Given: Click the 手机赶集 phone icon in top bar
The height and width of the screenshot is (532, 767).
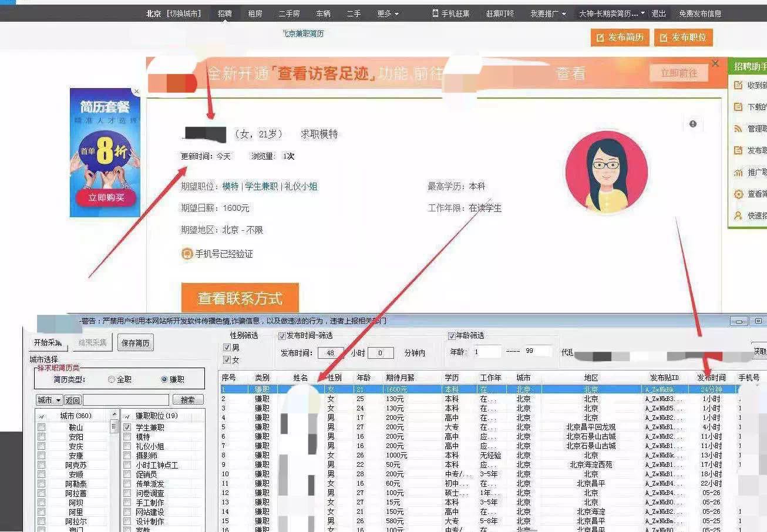Looking at the screenshot, I should coord(435,12).
